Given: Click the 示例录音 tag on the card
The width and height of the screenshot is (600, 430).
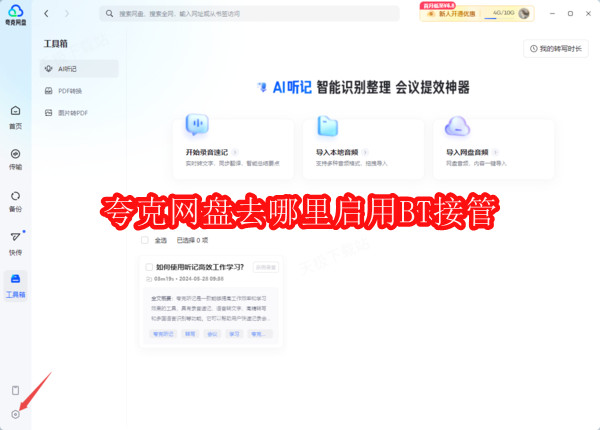Looking at the screenshot, I should pos(266,267).
